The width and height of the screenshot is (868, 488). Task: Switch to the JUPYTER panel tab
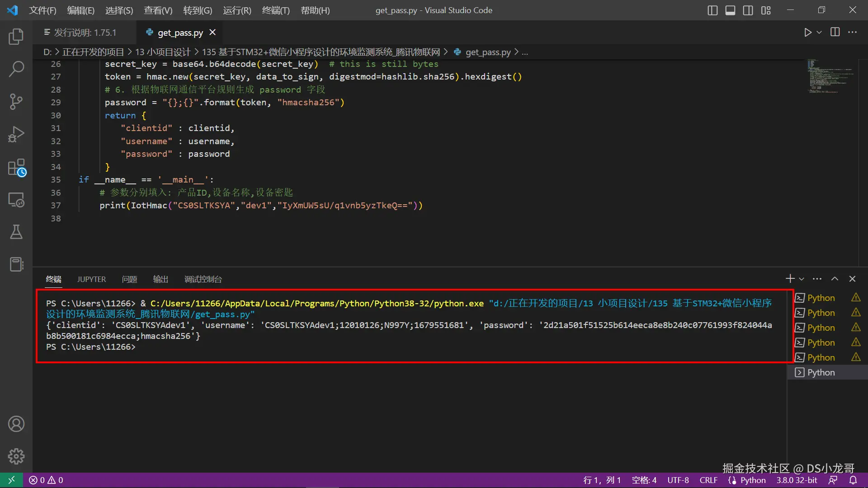point(91,279)
